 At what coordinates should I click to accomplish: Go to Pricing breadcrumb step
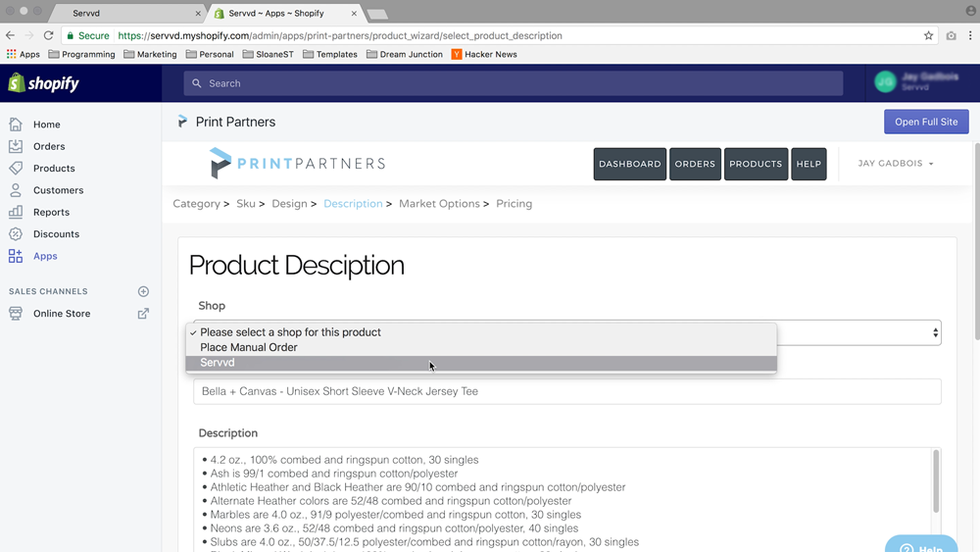pyautogui.click(x=514, y=204)
